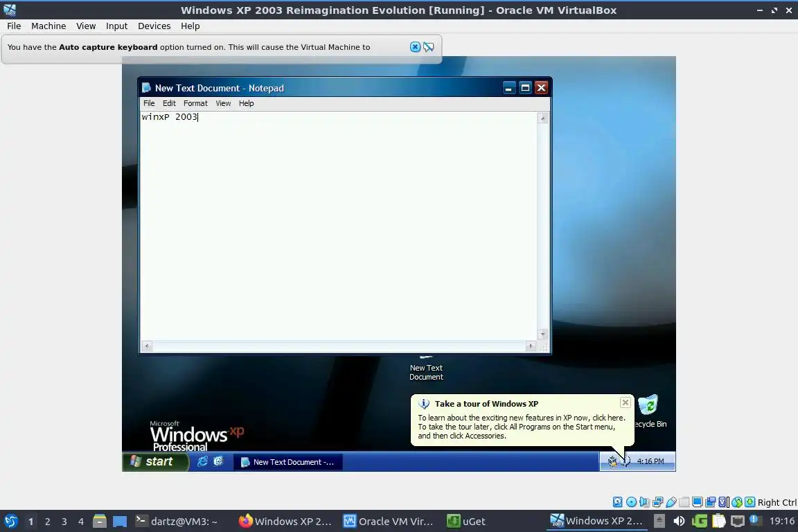The image size is (798, 532).
Task: Open VirtualBox Machine menu
Action: coord(48,26)
